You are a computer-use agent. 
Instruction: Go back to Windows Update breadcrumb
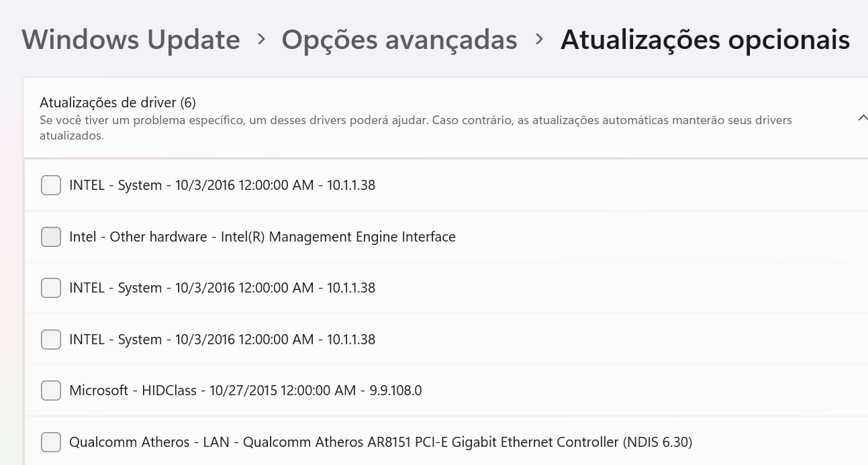pyautogui.click(x=131, y=40)
